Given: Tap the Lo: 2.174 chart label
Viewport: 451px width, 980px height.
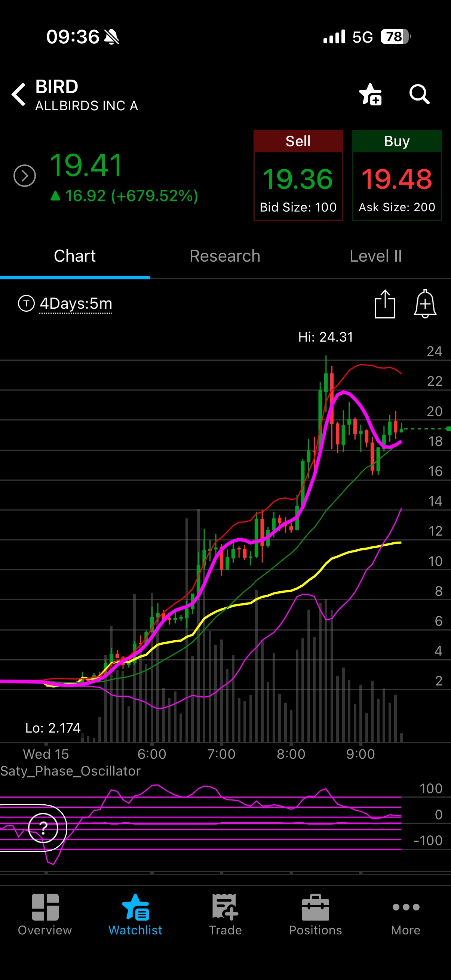Looking at the screenshot, I should tap(53, 728).
